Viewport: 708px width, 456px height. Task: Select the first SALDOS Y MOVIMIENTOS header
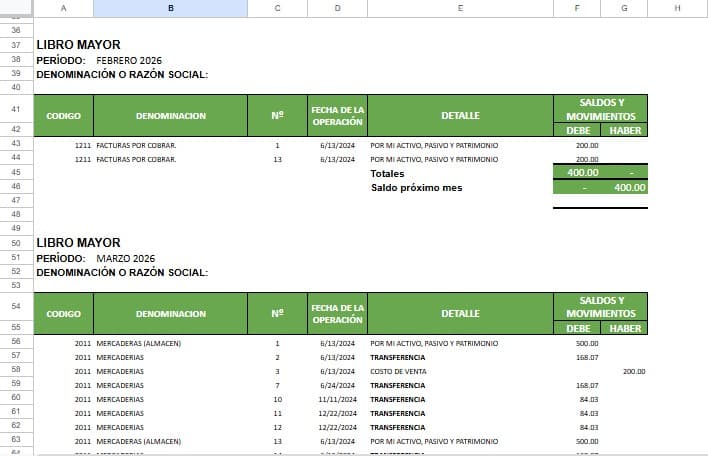(x=601, y=109)
